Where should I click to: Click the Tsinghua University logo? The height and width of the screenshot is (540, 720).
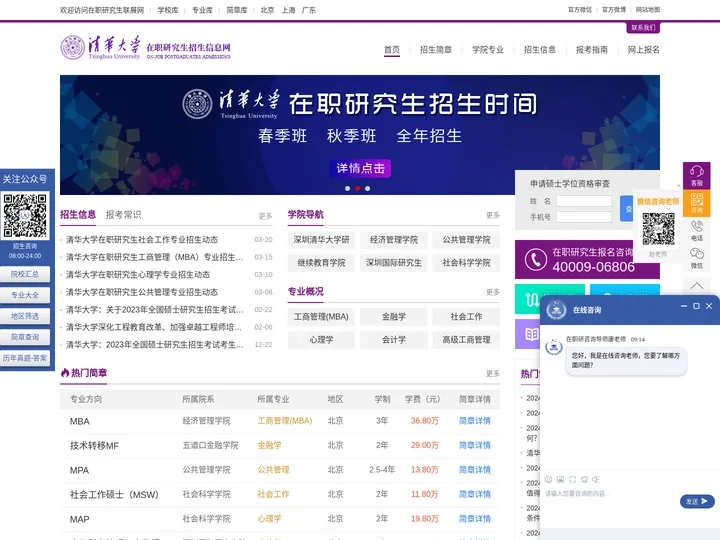pyautogui.click(x=145, y=48)
